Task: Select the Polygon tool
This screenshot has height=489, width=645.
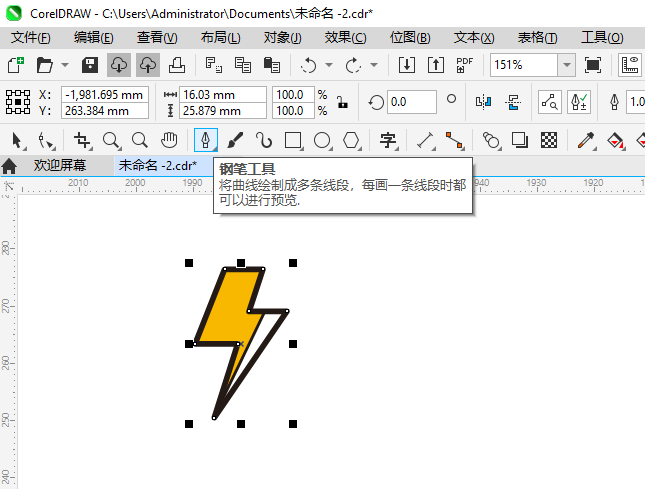Action: (351, 140)
